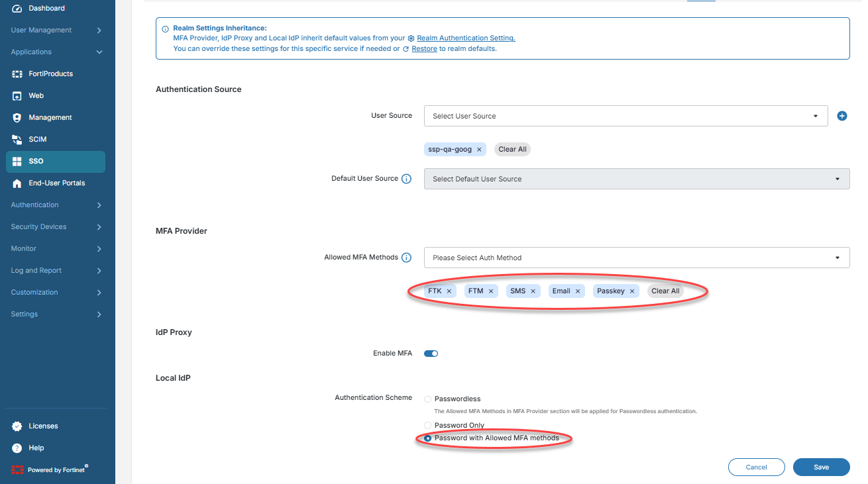This screenshot has width=868, height=484.
Task: Toggle the Enable MFA switch
Action: pyautogui.click(x=431, y=354)
